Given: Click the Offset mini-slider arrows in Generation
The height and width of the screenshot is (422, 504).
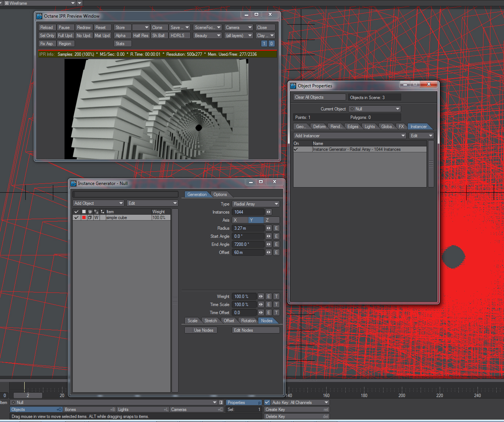Looking at the screenshot, I should [x=269, y=252].
